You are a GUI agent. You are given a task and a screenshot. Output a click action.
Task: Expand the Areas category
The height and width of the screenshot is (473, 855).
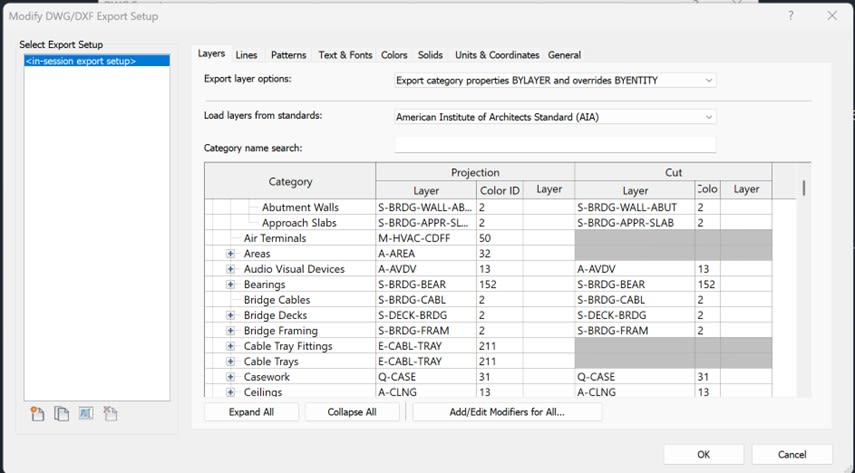(231, 254)
